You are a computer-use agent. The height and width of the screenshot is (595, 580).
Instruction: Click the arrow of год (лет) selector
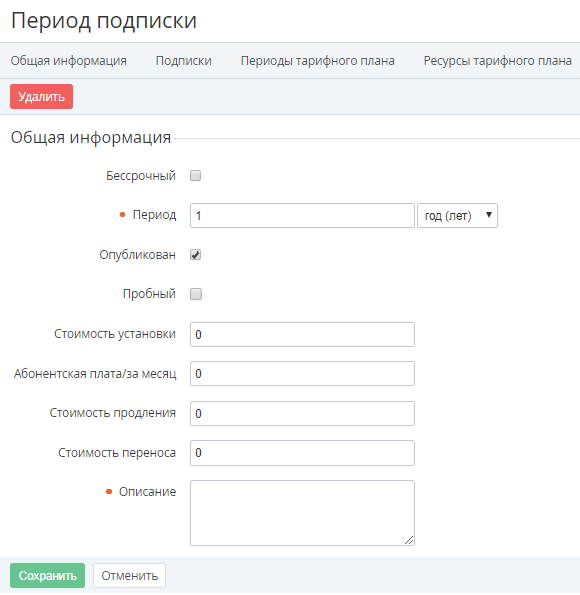point(489,215)
